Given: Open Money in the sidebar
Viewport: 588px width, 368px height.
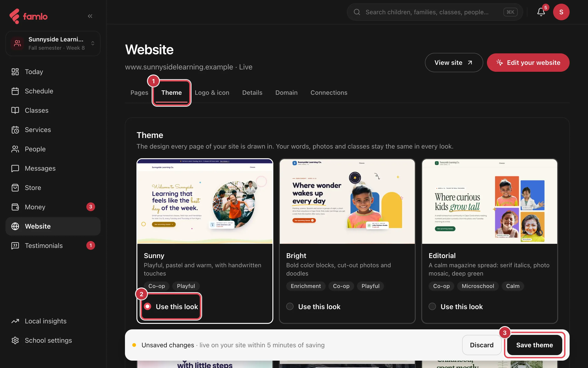Looking at the screenshot, I should click(x=53, y=207).
